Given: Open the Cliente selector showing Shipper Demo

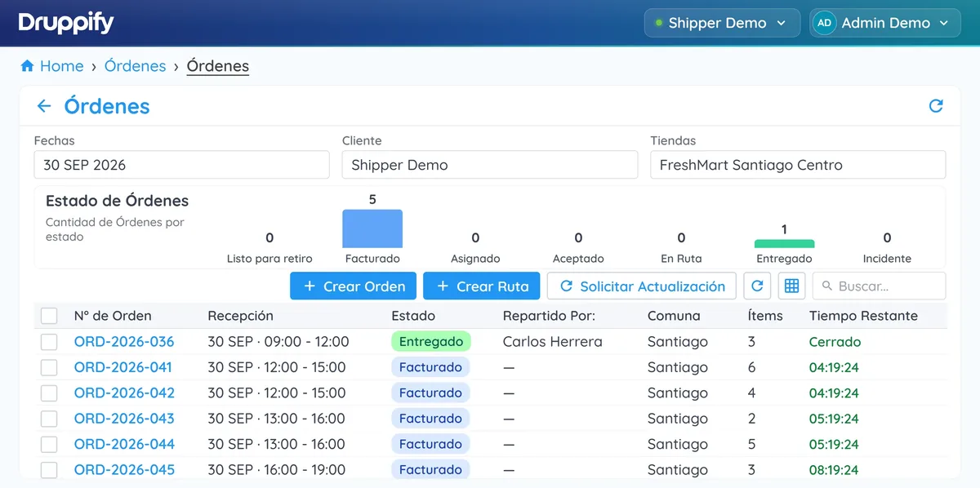Looking at the screenshot, I should coord(489,165).
